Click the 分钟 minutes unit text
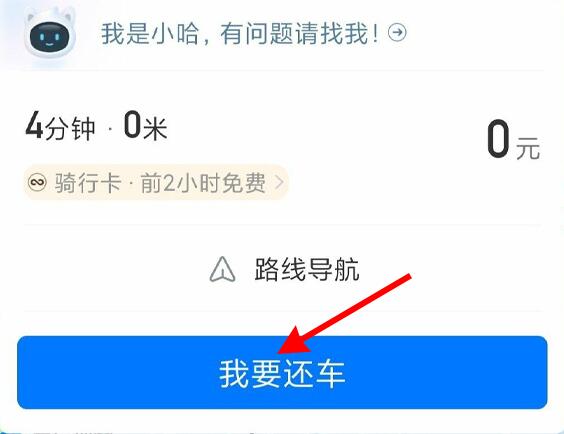This screenshot has width=564, height=434. (x=70, y=129)
